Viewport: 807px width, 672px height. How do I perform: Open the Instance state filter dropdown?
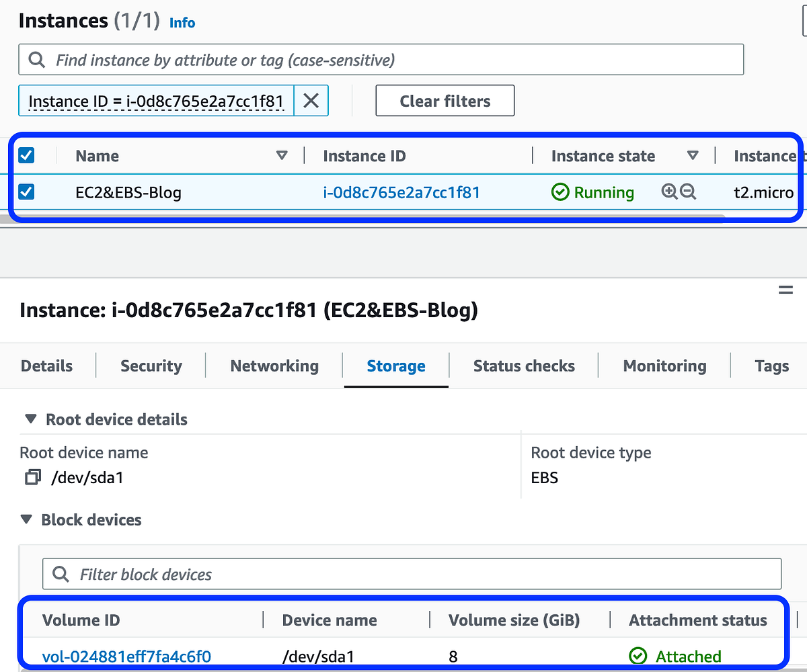point(693,155)
